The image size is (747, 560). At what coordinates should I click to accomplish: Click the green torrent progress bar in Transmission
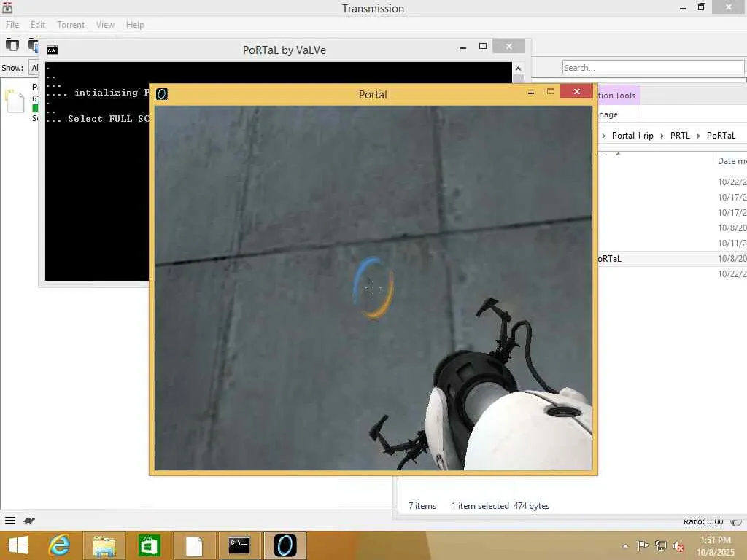(x=35, y=108)
